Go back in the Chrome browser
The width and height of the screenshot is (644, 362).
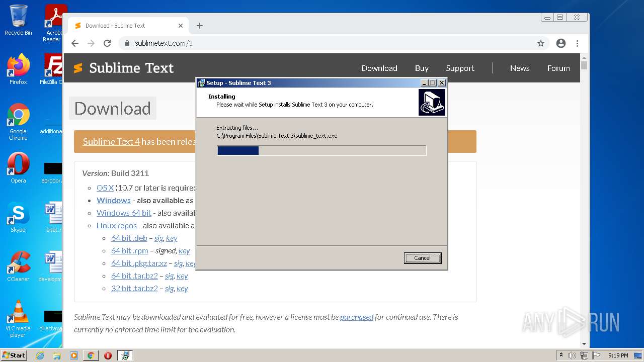(x=75, y=43)
